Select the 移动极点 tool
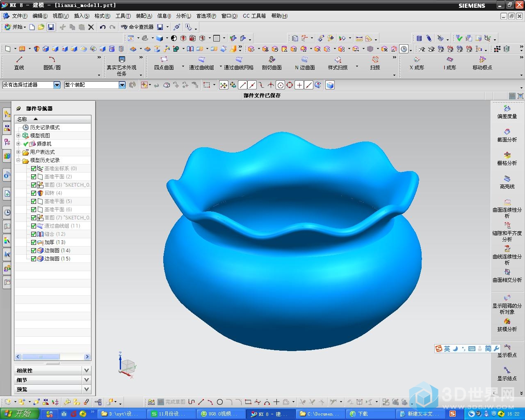This screenshot has height=420, width=525. click(x=482, y=63)
